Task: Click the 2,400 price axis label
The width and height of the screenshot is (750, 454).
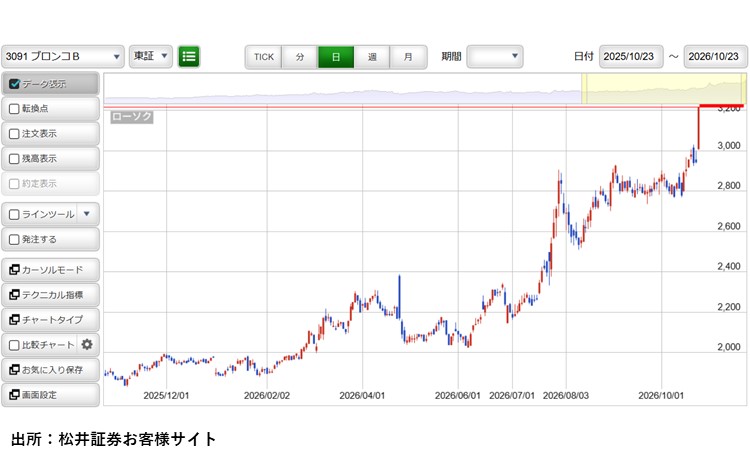Action: 728,266
